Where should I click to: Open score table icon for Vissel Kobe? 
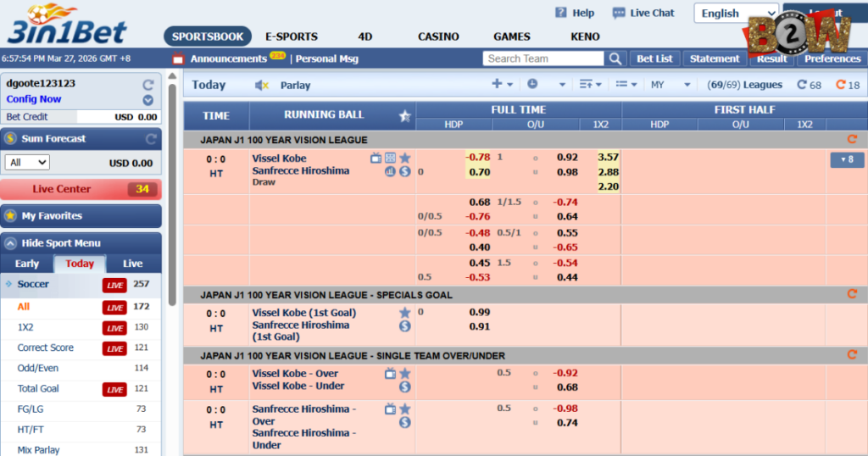pos(390,158)
